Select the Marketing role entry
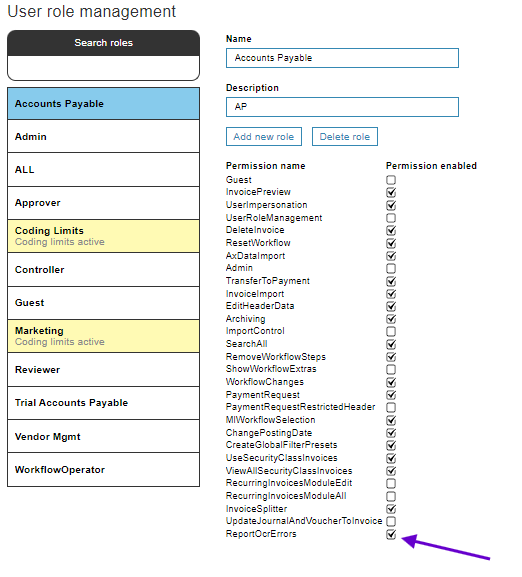The height and width of the screenshot is (577, 522). pos(103,336)
